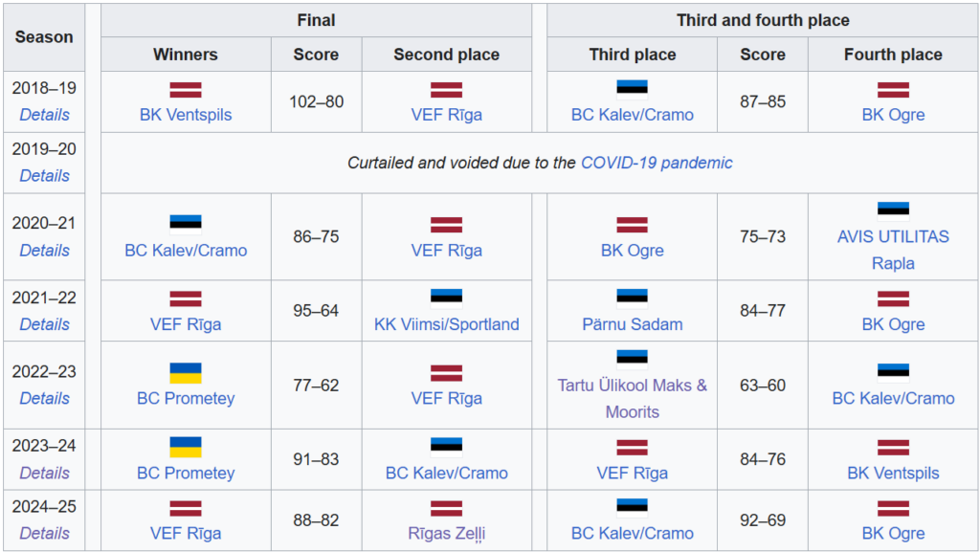The width and height of the screenshot is (980, 552).
Task: Open the COVID-19 pandemic link
Action: (x=657, y=163)
